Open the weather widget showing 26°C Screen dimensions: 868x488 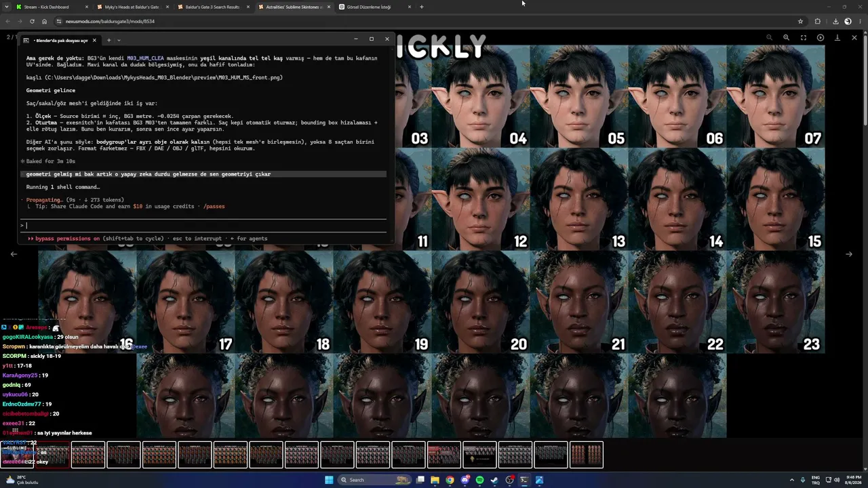point(23,480)
